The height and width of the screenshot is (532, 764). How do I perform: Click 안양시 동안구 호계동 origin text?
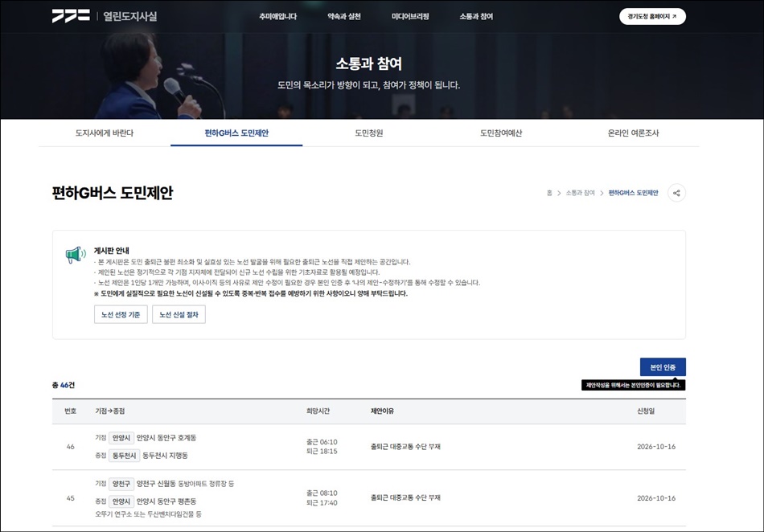[166, 438]
